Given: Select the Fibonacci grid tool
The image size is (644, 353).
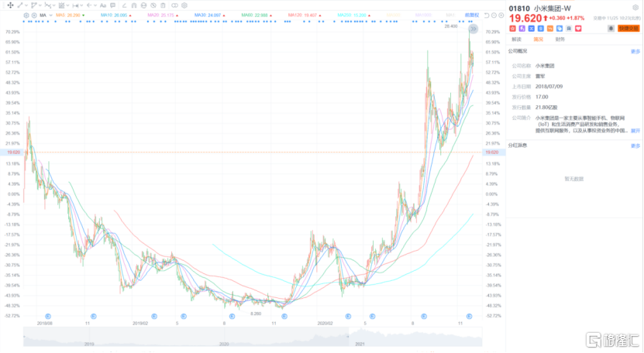Looking at the screenshot, I should pos(61,5).
